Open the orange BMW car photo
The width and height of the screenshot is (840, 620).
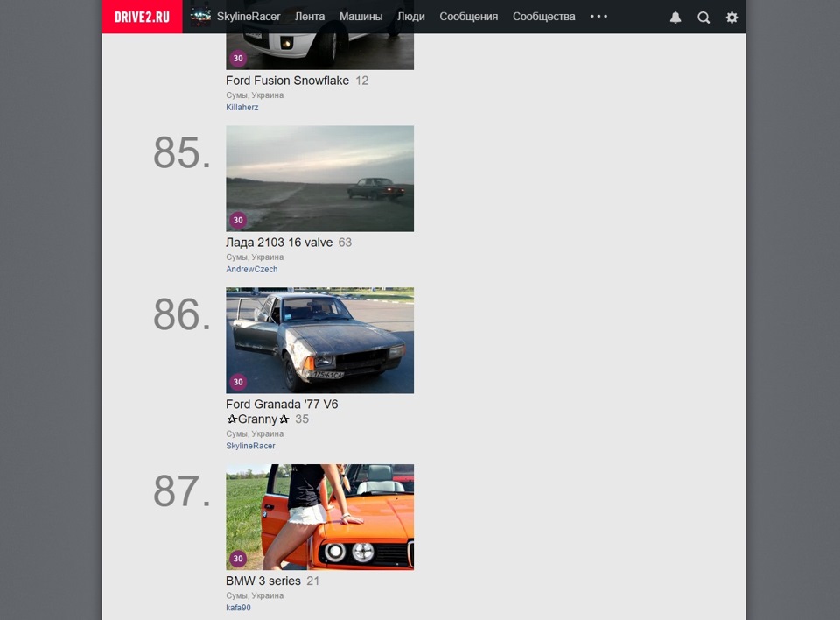point(320,517)
